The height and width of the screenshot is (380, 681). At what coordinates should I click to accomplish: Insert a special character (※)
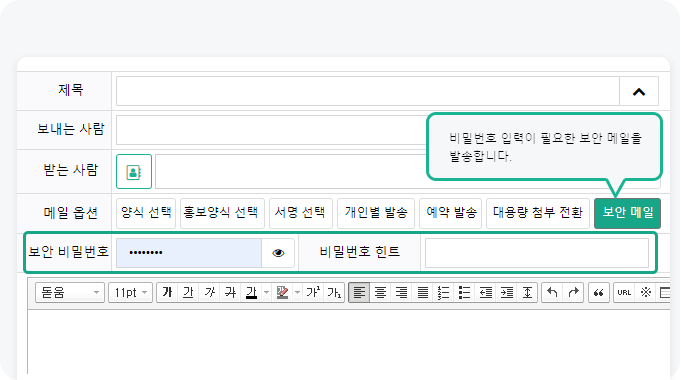(x=645, y=292)
